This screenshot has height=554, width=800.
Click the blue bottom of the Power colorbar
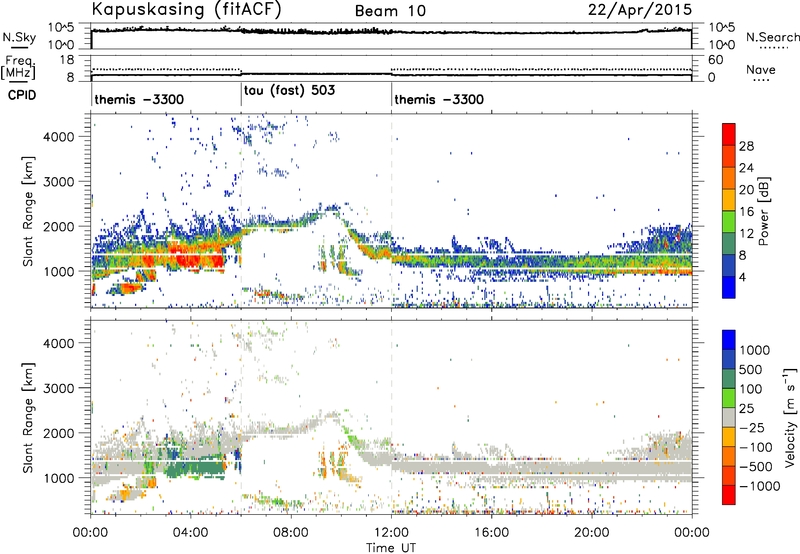click(x=729, y=287)
